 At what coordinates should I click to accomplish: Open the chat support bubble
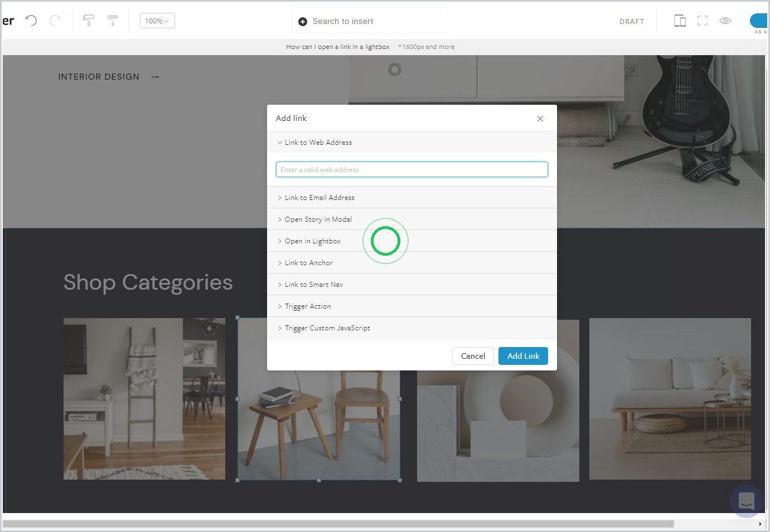(x=747, y=501)
